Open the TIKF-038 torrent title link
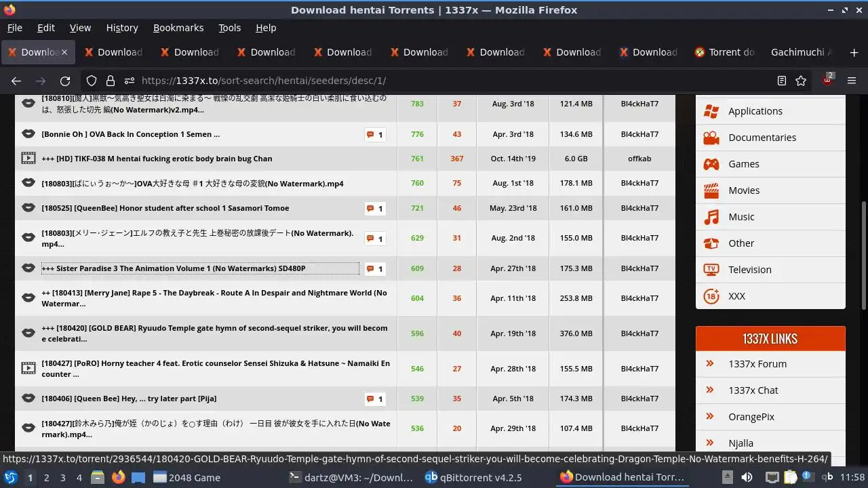The height and width of the screenshot is (488, 868). tap(157, 159)
